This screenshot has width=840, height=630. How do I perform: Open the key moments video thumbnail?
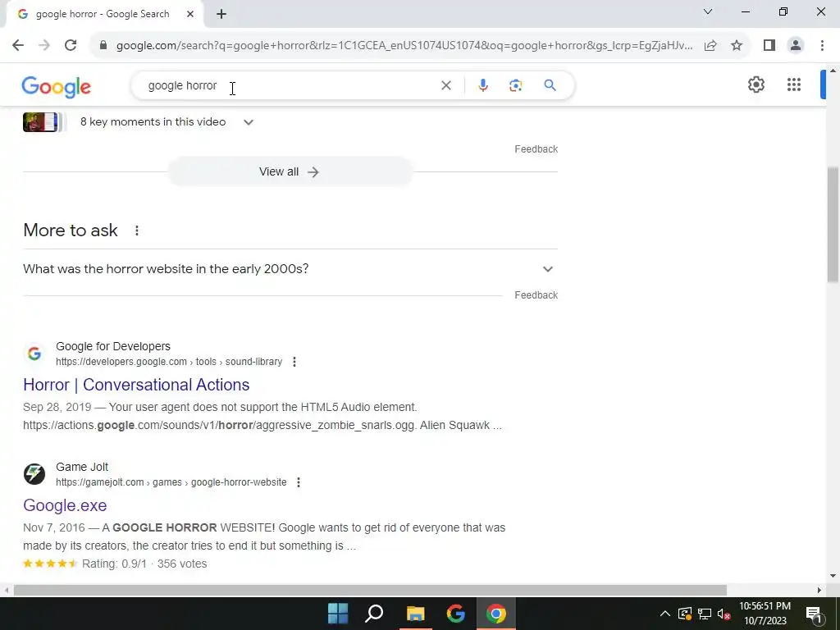(x=40, y=122)
